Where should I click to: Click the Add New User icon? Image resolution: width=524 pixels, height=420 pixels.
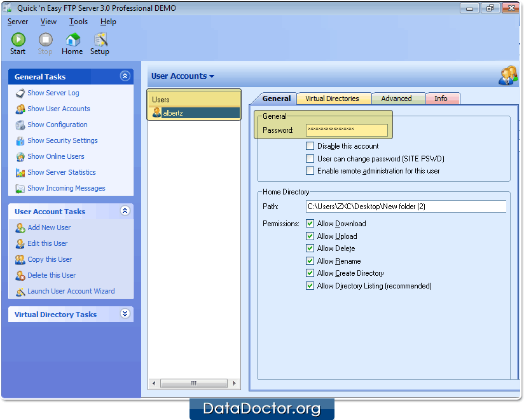20,228
